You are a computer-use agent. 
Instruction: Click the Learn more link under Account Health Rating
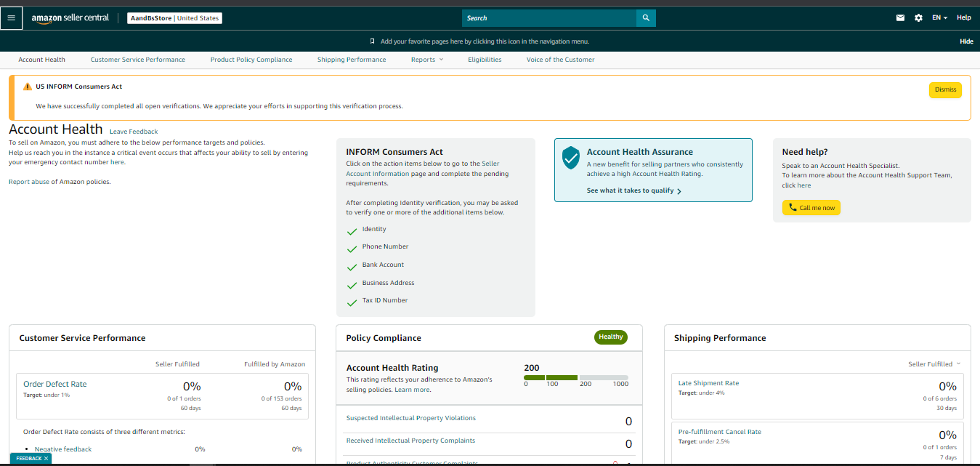coord(412,390)
